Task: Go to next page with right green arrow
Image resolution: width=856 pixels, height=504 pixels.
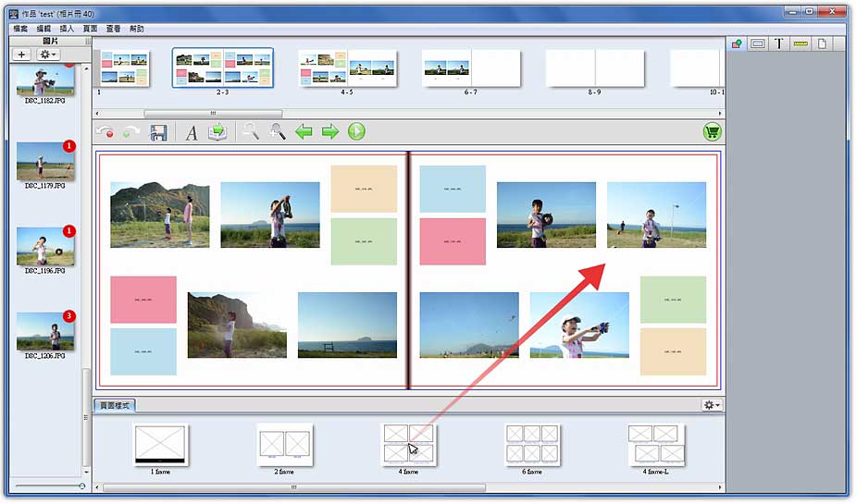Action: click(x=330, y=132)
